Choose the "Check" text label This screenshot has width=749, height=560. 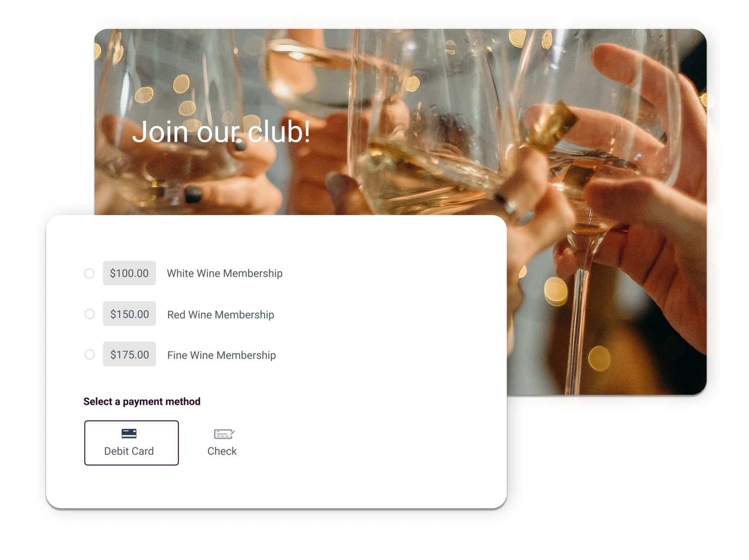pos(222,451)
